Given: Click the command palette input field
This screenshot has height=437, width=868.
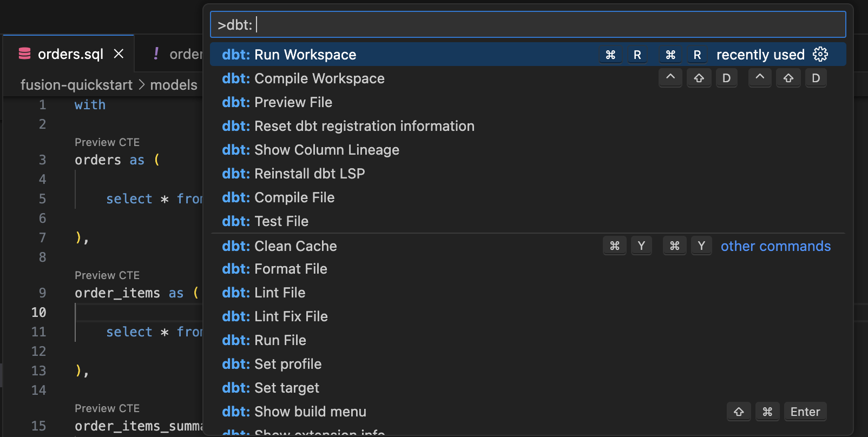Looking at the screenshot, I should pyautogui.click(x=528, y=25).
